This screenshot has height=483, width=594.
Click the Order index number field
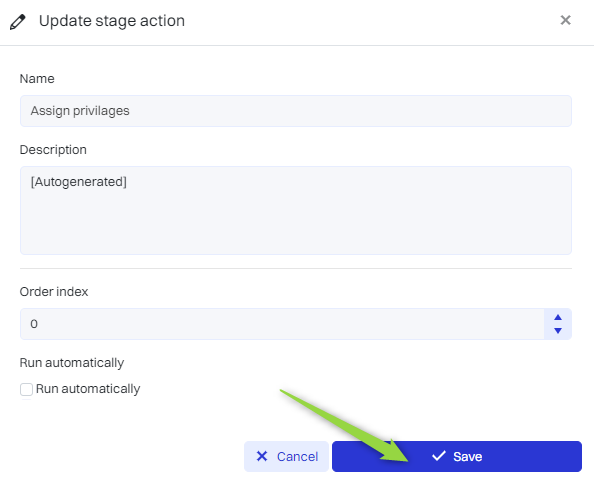tap(282, 324)
